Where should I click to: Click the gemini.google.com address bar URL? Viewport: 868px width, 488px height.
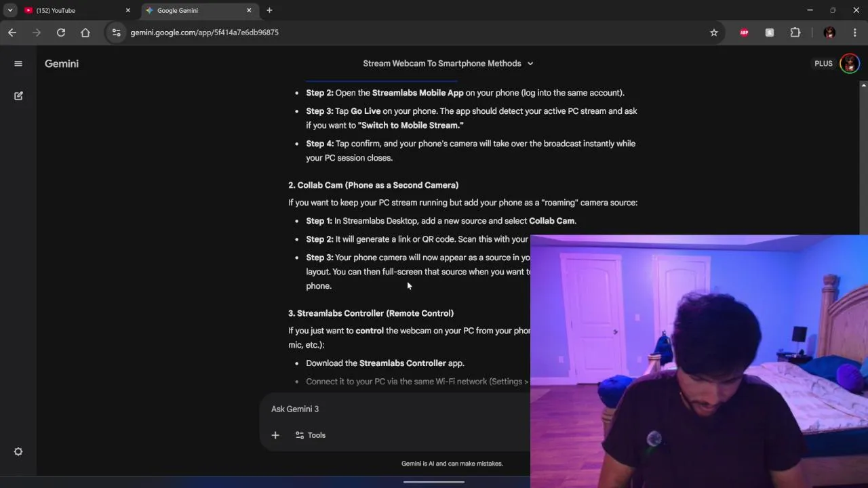click(x=204, y=33)
